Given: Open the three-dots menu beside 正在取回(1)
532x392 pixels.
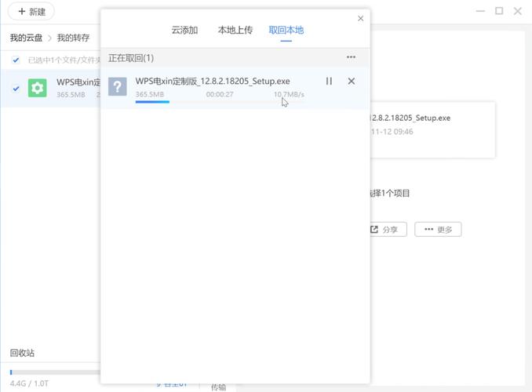Looking at the screenshot, I should [352, 57].
